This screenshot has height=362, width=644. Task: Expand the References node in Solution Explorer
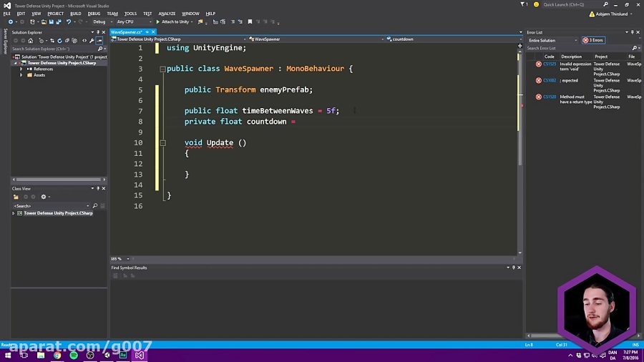point(21,69)
